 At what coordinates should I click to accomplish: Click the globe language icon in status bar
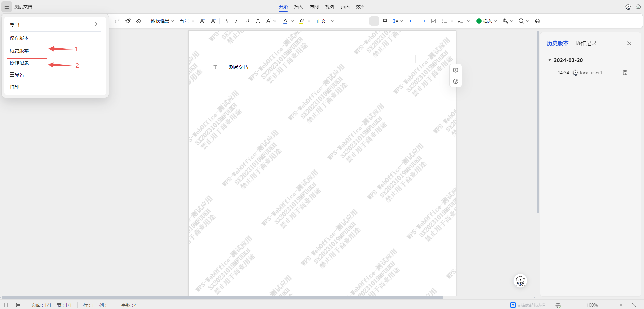tap(558, 305)
